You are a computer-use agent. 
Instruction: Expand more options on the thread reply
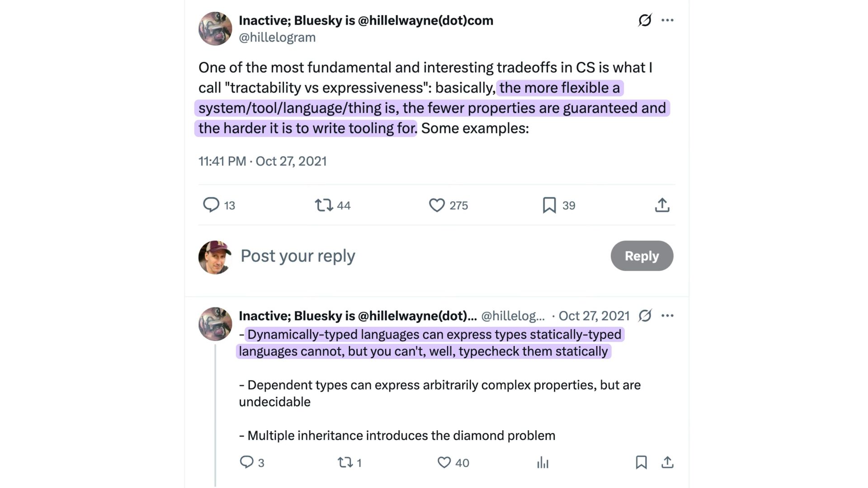(x=667, y=315)
